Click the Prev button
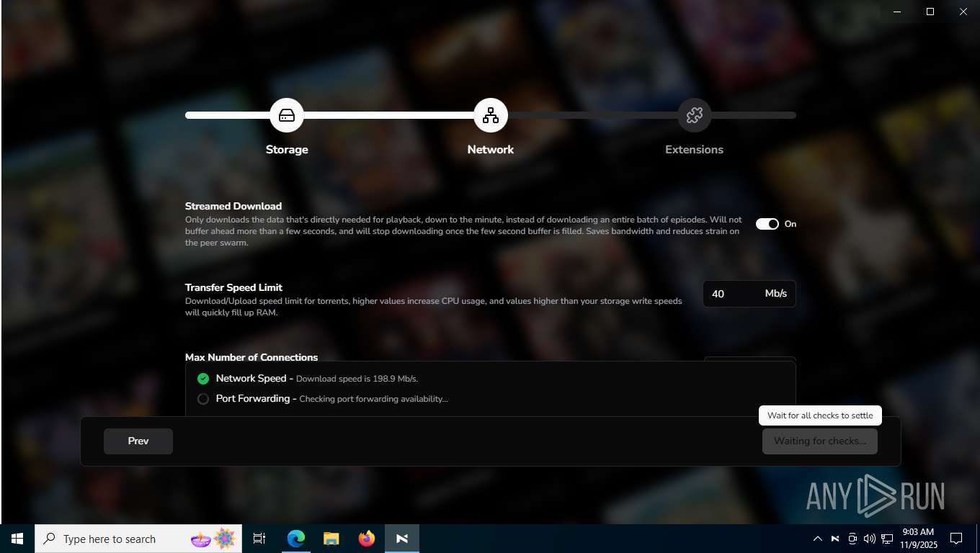980x553 pixels. tap(138, 441)
